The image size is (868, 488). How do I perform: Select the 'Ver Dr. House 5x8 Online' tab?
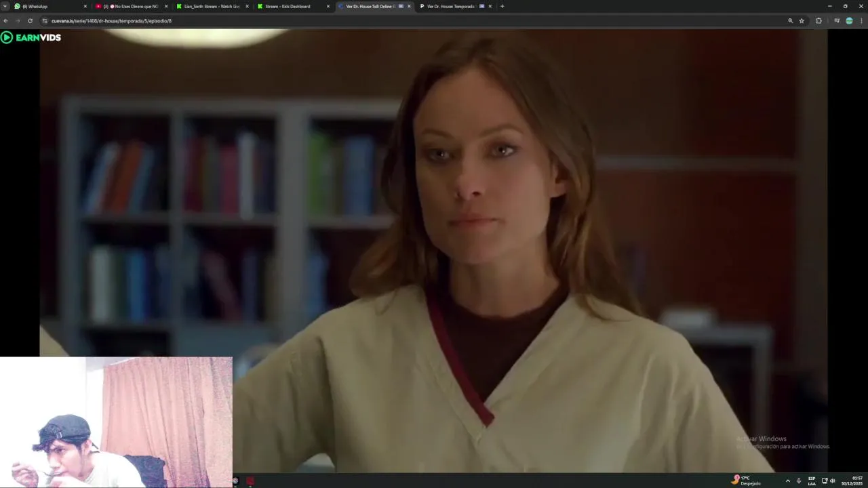pyautogui.click(x=375, y=6)
